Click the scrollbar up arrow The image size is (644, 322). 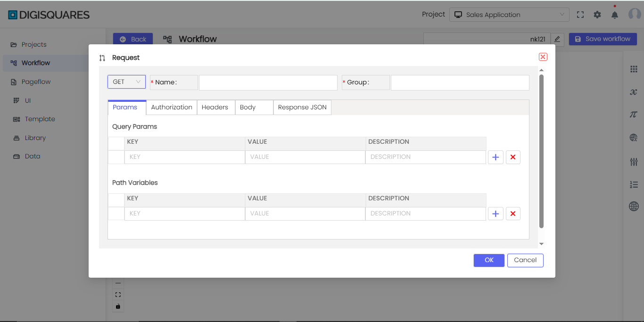541,70
